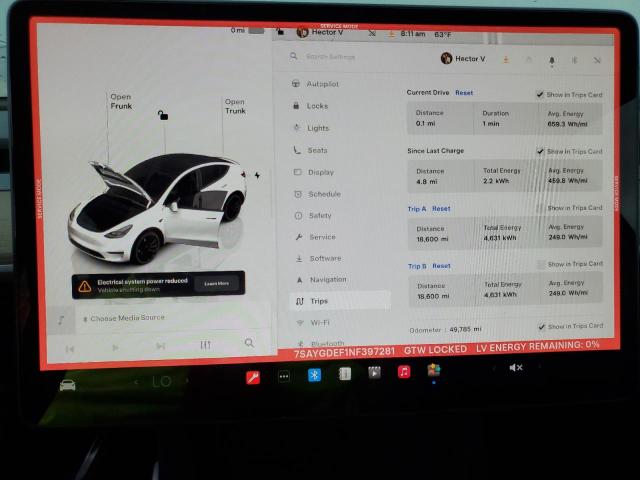Click the Learn More button on alert
640x480 pixels.
pos(217,283)
